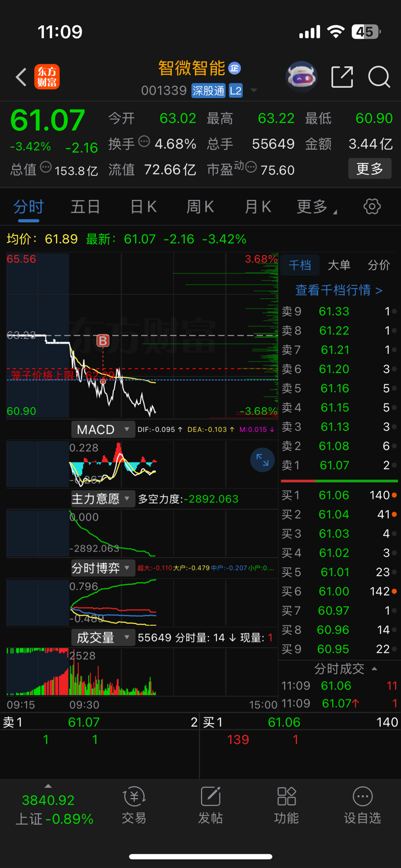The image size is (401, 868).
Task: Switch to the 日K tab
Action: coord(143,207)
